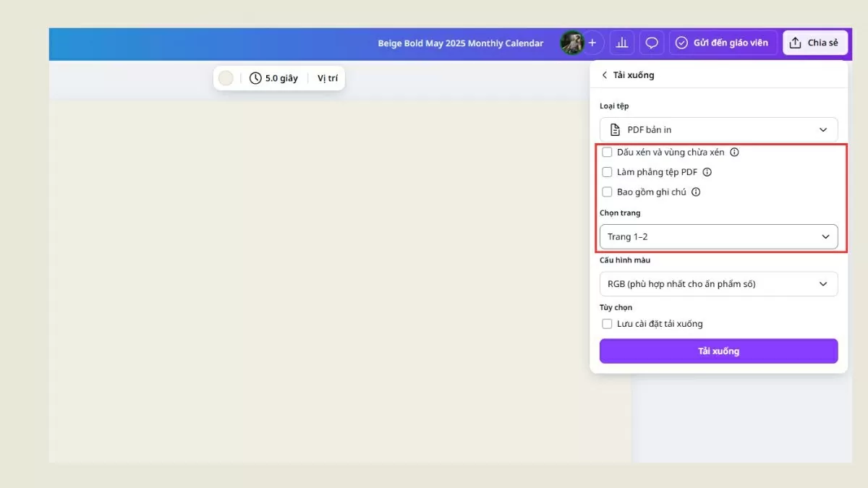The width and height of the screenshot is (868, 488).
Task: Enable Dấu xén và vùng chừa xén checkbox
Action: coord(608,153)
